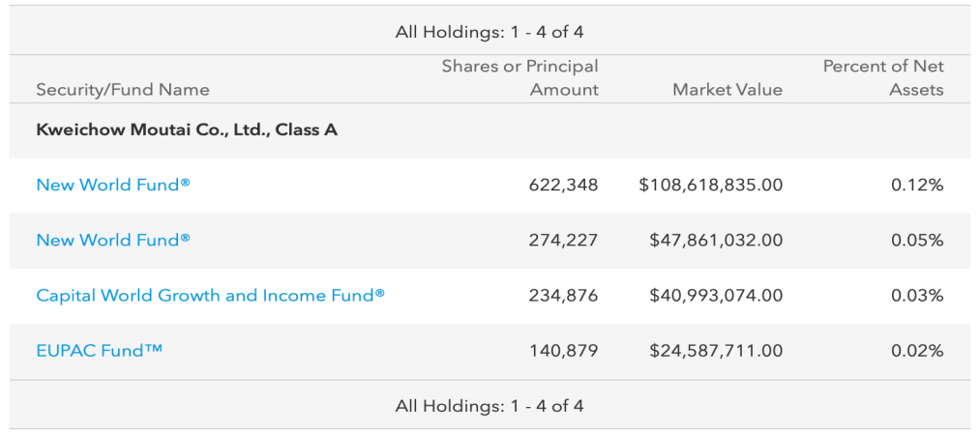This screenshot has height=434, width=980.
Task: Click the 0.12% percent of net assets value
Action: click(x=917, y=185)
